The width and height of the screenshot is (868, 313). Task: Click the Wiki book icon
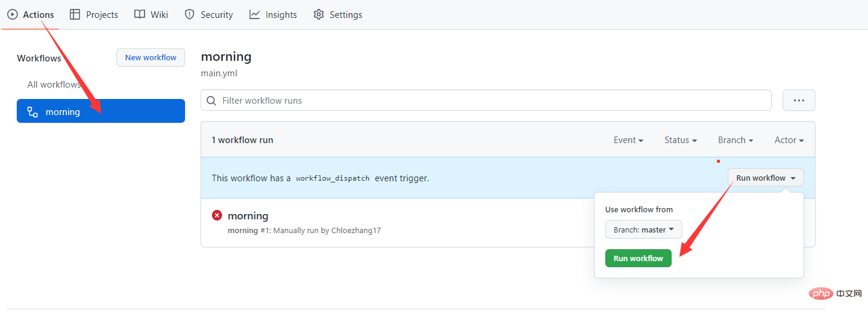click(140, 14)
